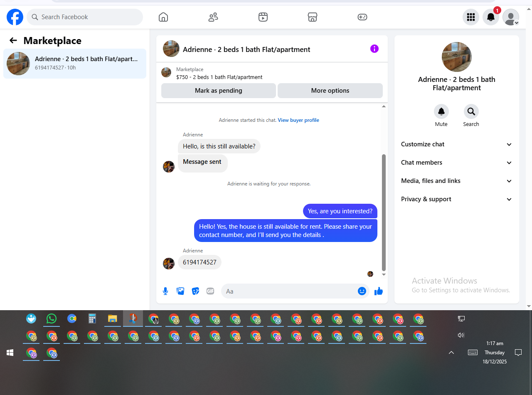The height and width of the screenshot is (395, 532).
Task: Open the sticker picker icon
Action: tap(195, 291)
